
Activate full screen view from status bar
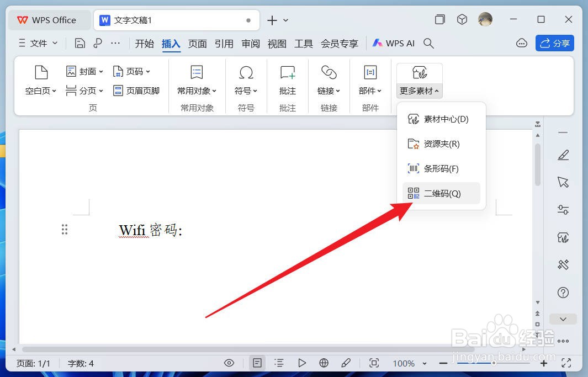pos(374,363)
